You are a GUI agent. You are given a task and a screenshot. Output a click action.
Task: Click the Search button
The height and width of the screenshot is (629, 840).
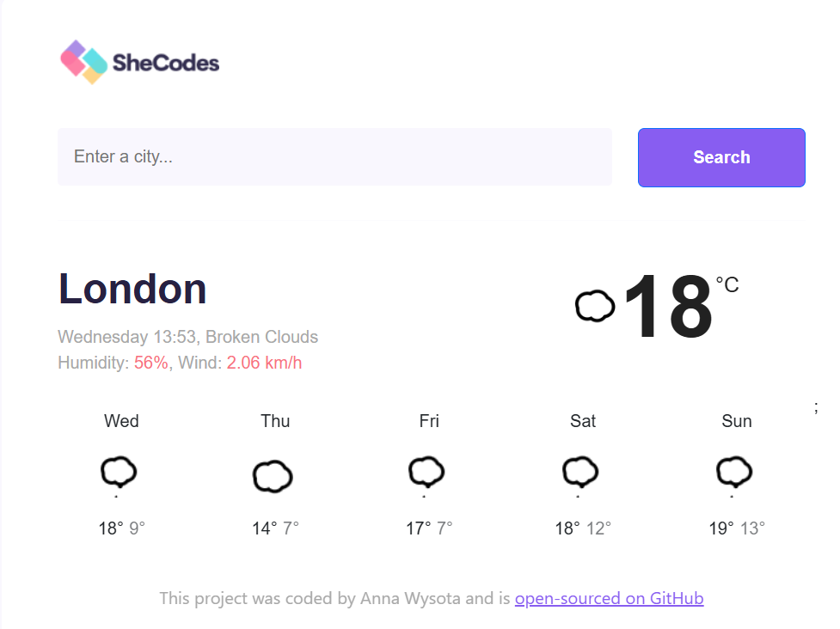721,157
